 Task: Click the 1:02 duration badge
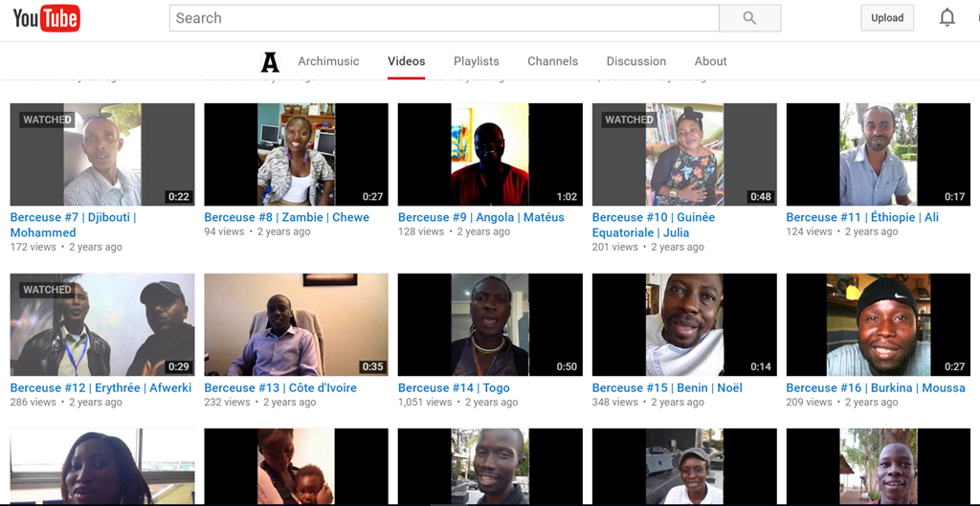[567, 197]
